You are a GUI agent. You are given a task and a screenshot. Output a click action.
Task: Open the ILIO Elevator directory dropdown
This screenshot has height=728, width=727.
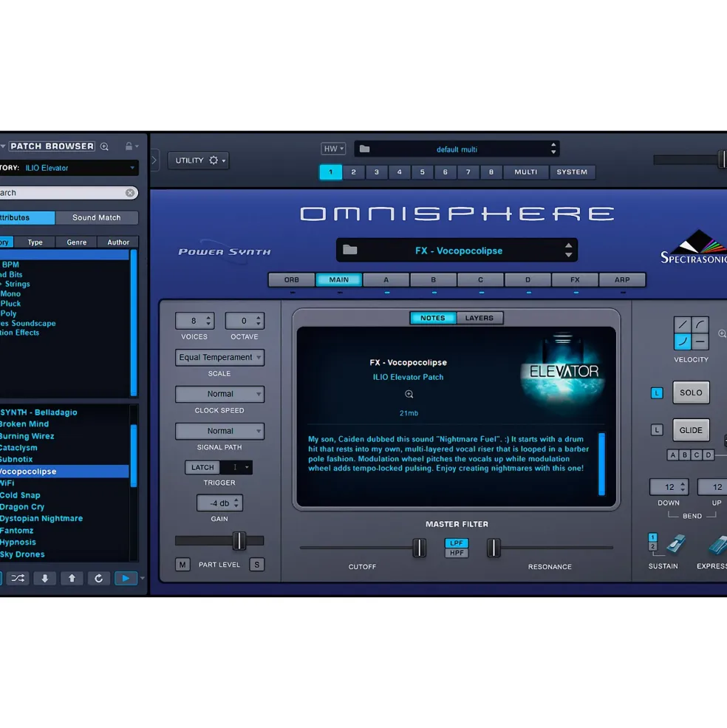point(80,168)
